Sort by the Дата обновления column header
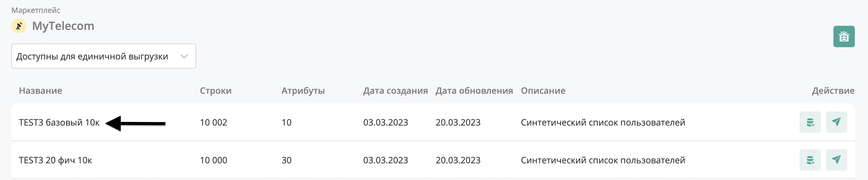This screenshot has height=180, width=868. click(474, 91)
